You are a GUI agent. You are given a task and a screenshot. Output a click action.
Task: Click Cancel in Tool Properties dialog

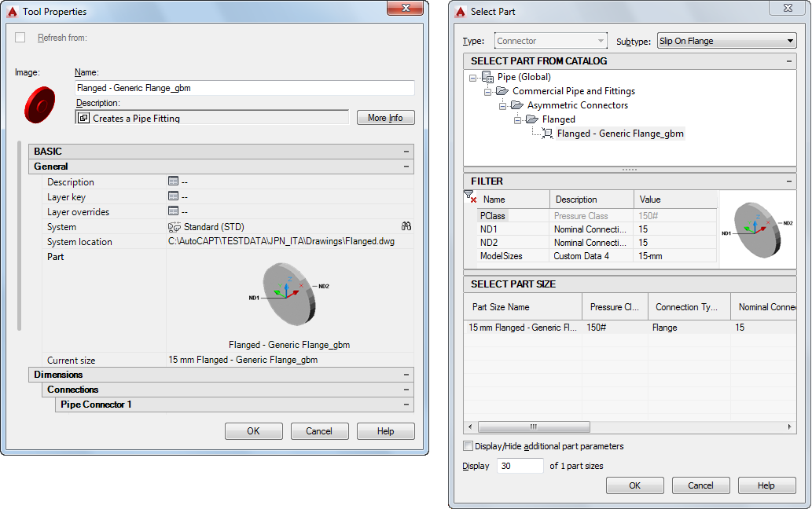[319, 431]
